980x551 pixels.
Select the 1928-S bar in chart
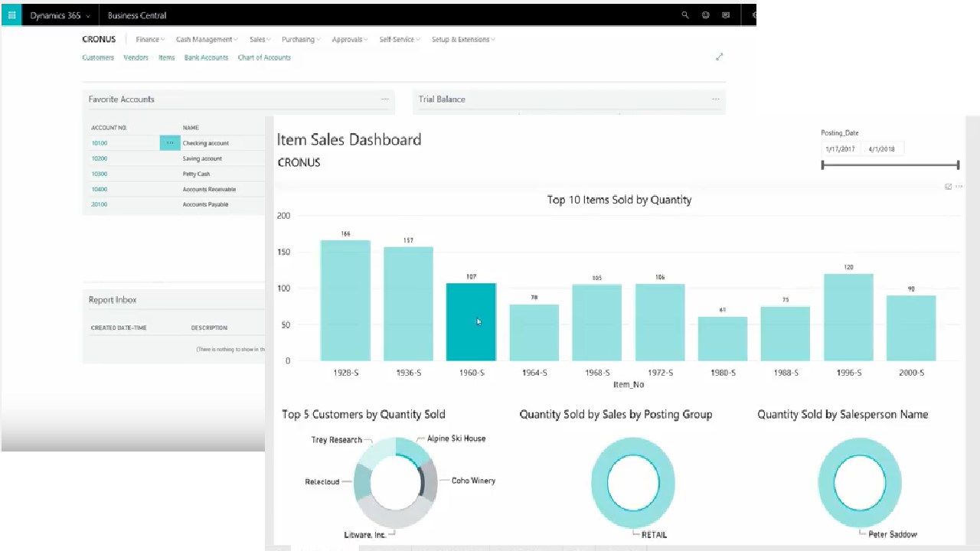(345, 301)
